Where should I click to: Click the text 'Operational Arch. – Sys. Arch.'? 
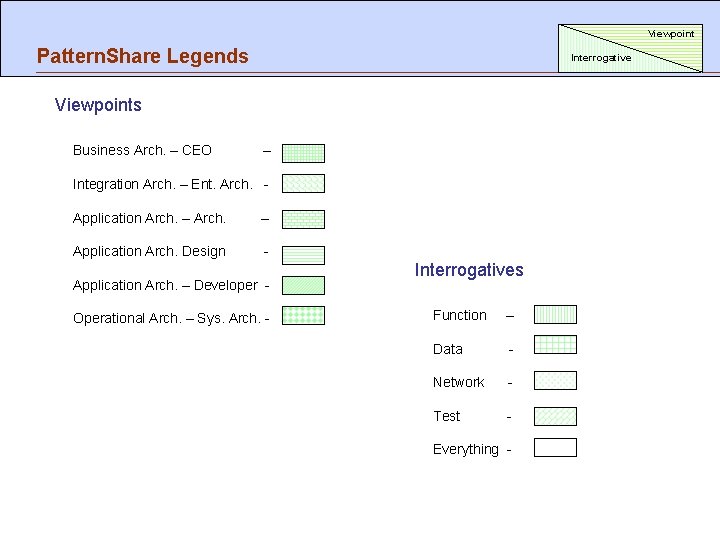pyautogui.click(x=167, y=318)
